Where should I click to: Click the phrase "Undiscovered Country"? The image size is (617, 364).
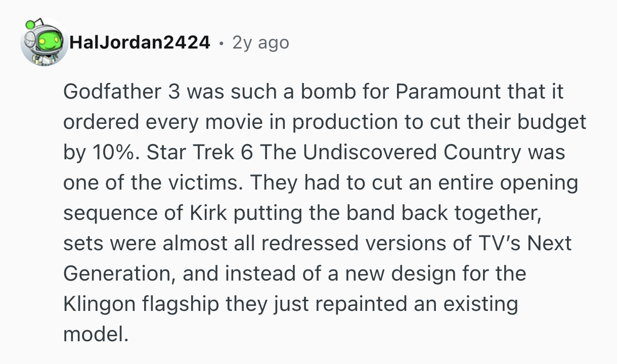point(412,153)
